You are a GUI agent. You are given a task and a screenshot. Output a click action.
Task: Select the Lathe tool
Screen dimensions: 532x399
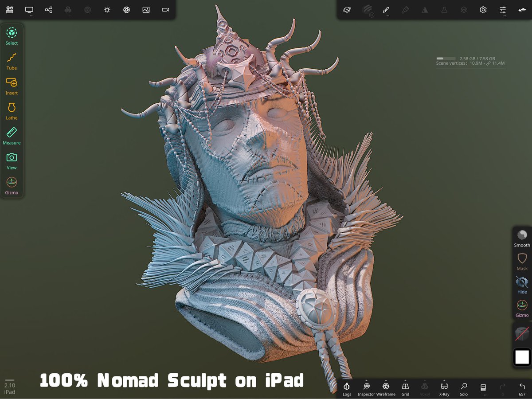[x=12, y=111]
